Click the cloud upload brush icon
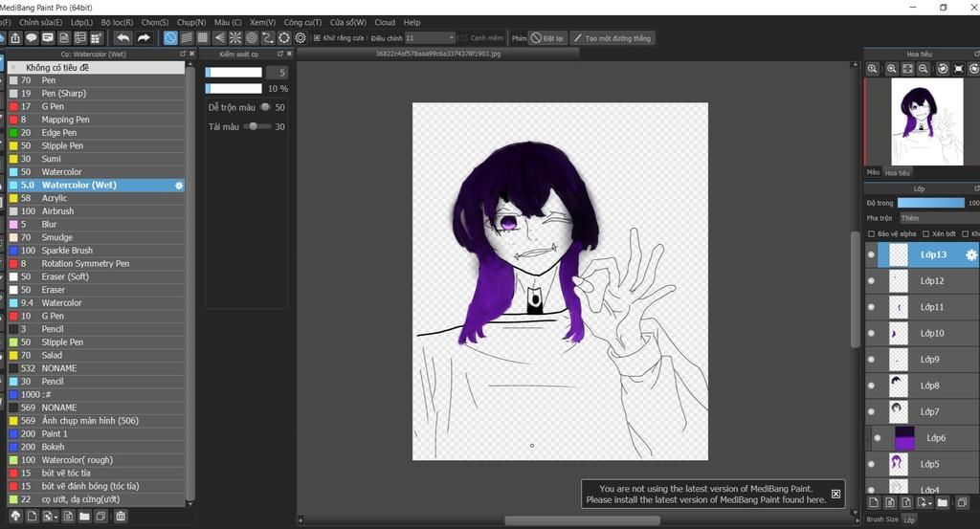The height and width of the screenshot is (529, 980). click(x=15, y=516)
